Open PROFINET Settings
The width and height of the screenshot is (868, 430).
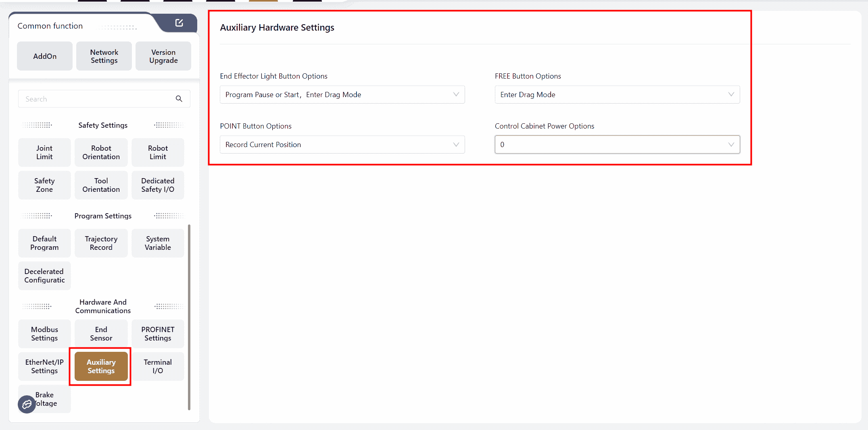click(x=158, y=334)
